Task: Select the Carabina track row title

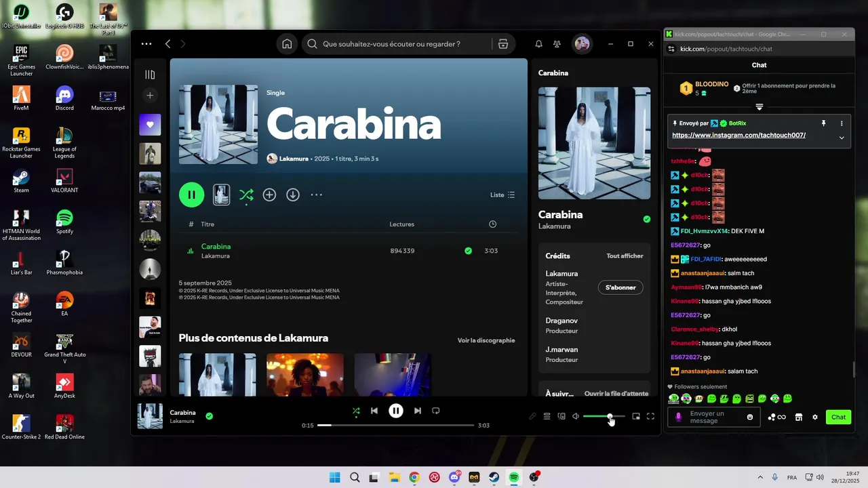Action: pyautogui.click(x=216, y=247)
